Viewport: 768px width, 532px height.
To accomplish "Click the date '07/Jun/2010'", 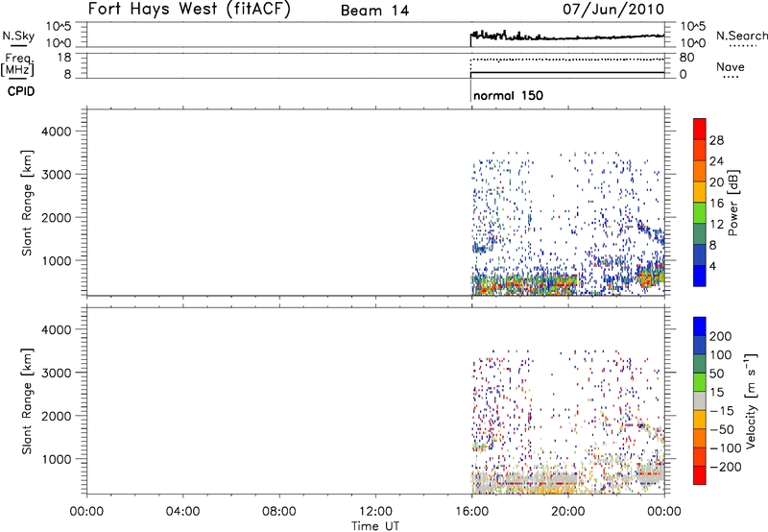I will [x=613, y=9].
